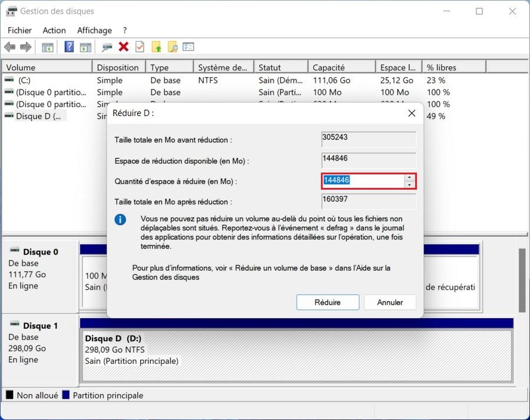Click the back arrow in the toolbar
The height and width of the screenshot is (420, 530).
[x=9, y=47]
